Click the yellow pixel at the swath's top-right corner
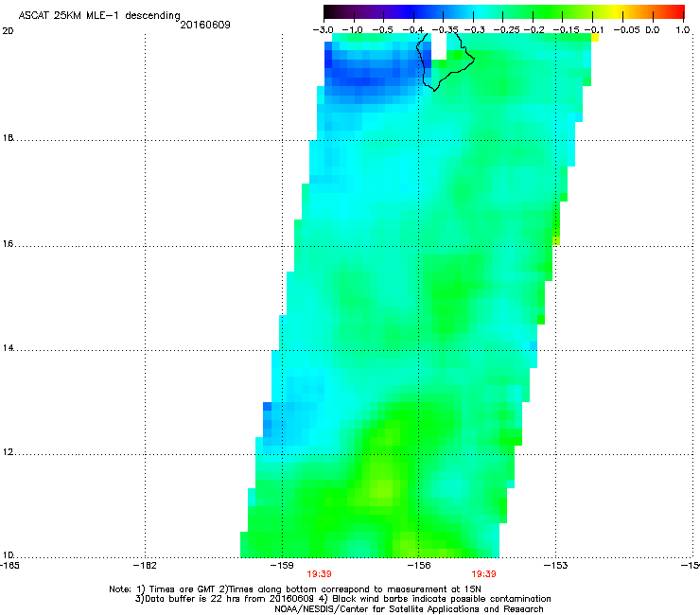The height and width of the screenshot is (615, 700). pos(595,38)
